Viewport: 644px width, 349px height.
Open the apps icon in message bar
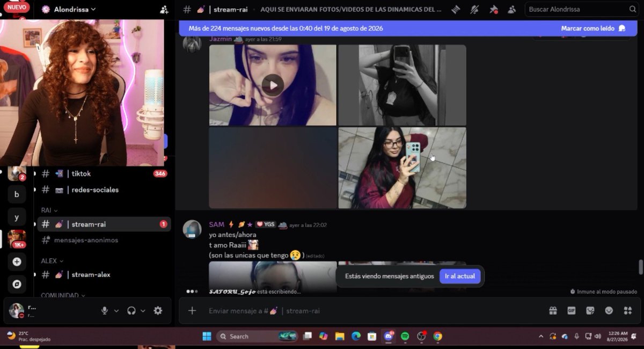coord(628,310)
